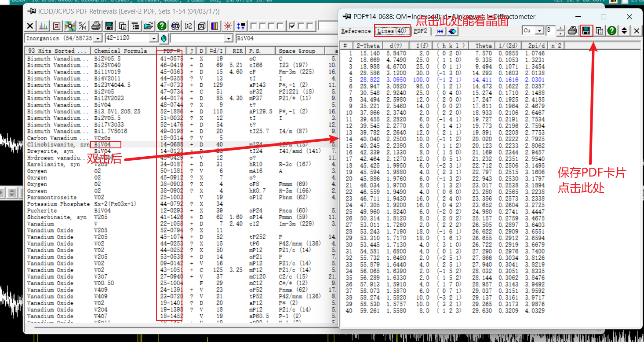Open the 42-1120 PDF number dropdown
Screen dimensions: 644x342
point(153,38)
